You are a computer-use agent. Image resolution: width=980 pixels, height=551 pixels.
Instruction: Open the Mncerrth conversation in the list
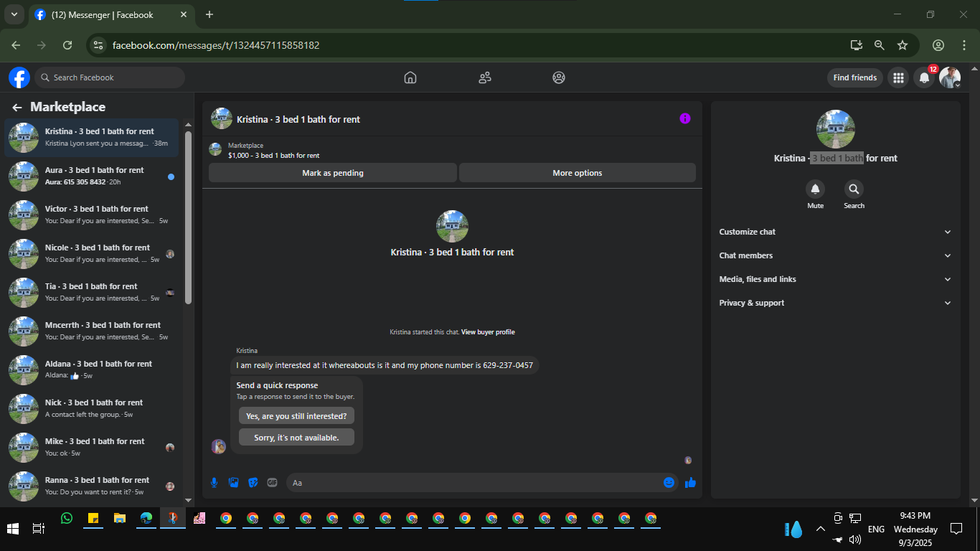tap(91, 331)
